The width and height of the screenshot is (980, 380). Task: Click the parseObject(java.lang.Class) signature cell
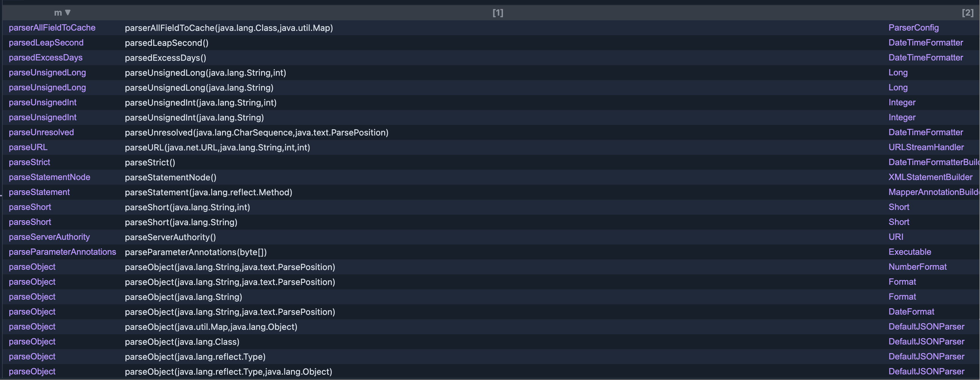click(182, 341)
